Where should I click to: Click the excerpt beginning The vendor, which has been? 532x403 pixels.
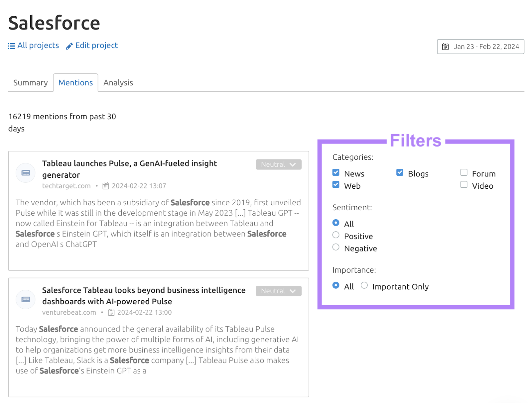point(158,223)
